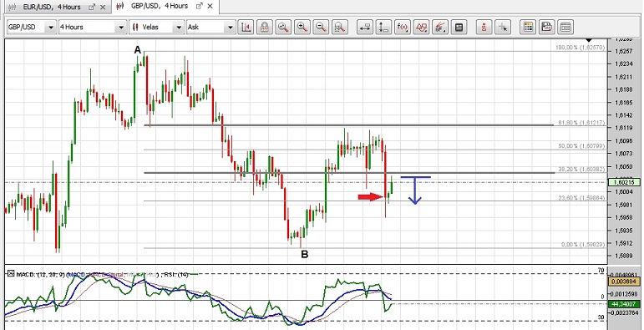The height and width of the screenshot is (330, 644).
Task: Expand the GBP/USD instrument dropdown
Action: pyautogui.click(x=51, y=28)
